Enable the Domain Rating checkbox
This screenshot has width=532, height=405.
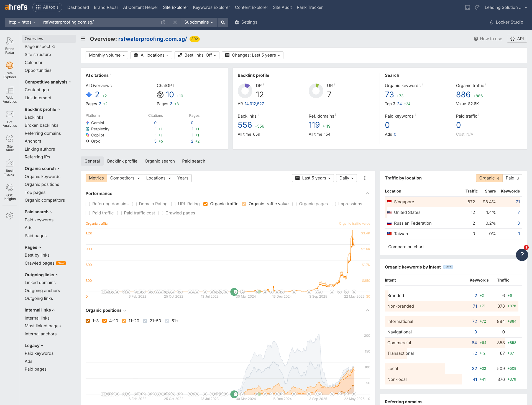(x=134, y=204)
